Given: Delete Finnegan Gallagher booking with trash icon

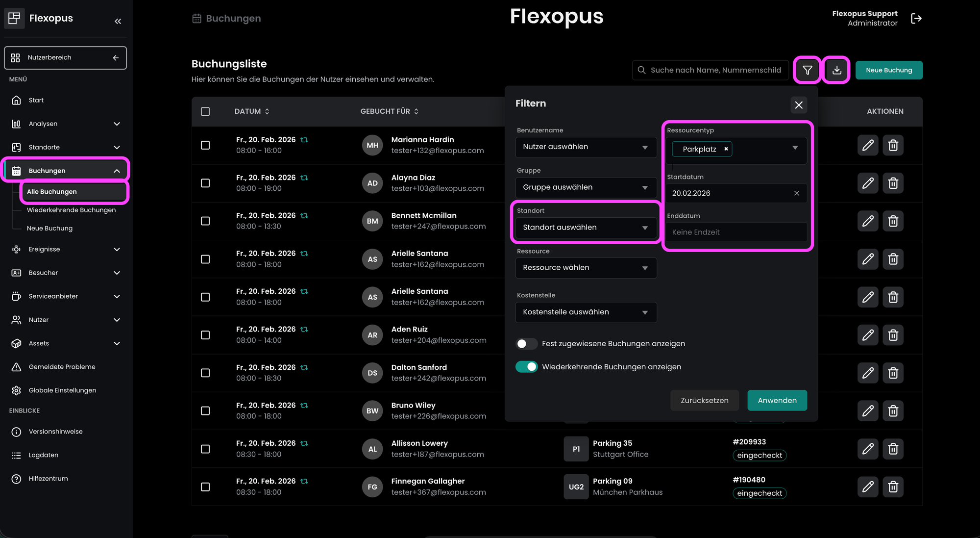Looking at the screenshot, I should (893, 487).
